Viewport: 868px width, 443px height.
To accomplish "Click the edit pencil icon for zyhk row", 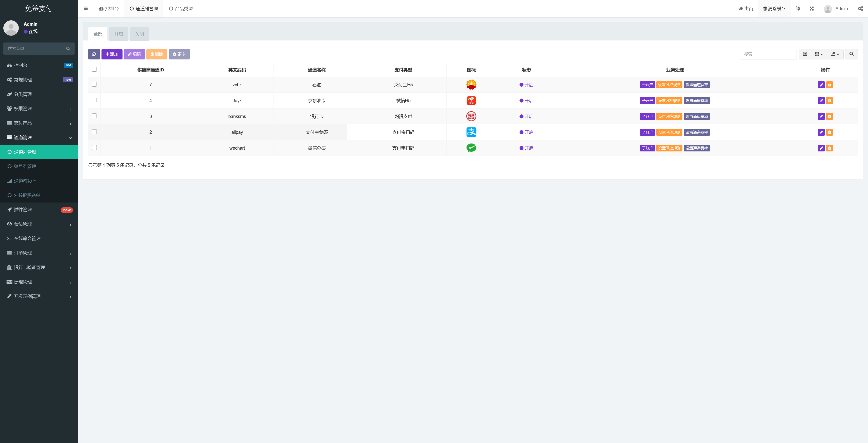I will 821,85.
